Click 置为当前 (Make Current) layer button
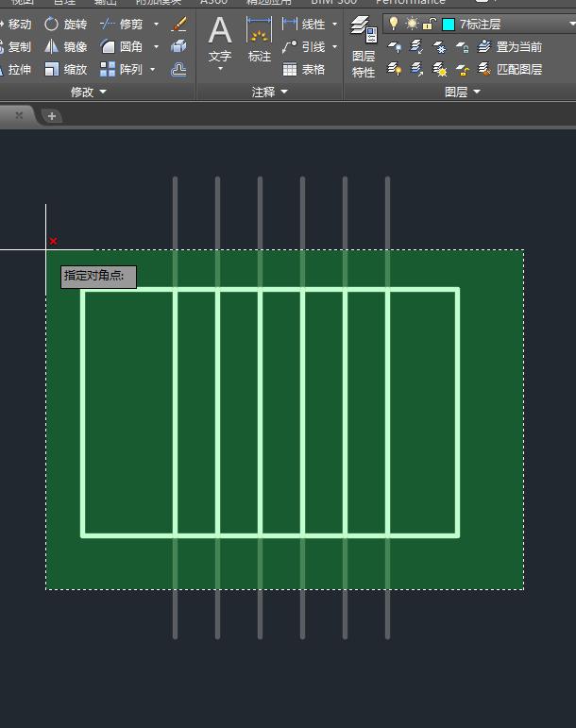 coord(510,47)
